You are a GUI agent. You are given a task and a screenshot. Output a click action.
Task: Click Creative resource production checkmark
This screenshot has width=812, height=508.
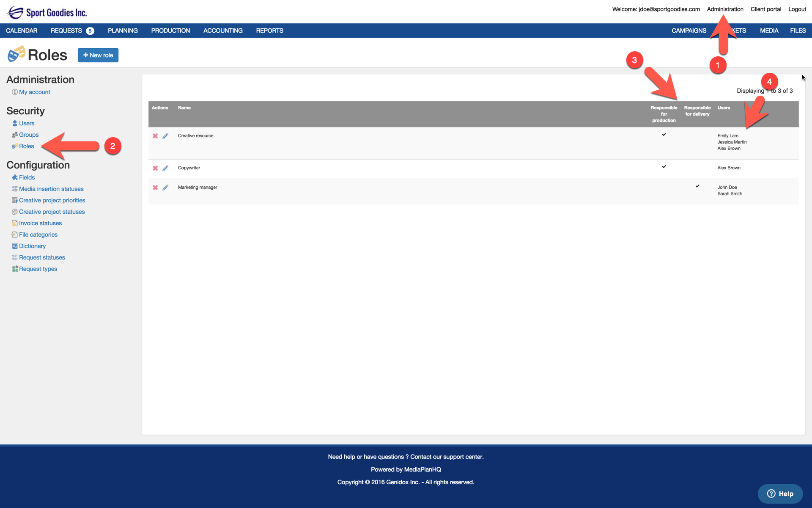(x=664, y=135)
